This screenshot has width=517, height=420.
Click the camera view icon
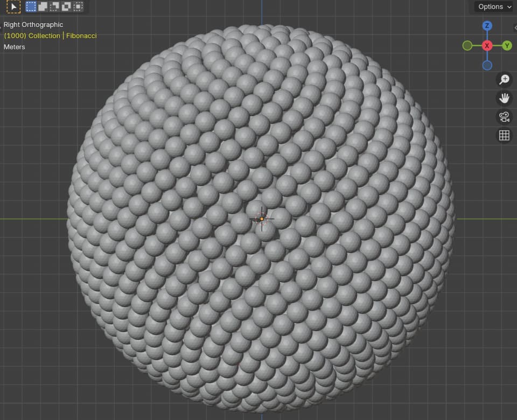point(504,117)
